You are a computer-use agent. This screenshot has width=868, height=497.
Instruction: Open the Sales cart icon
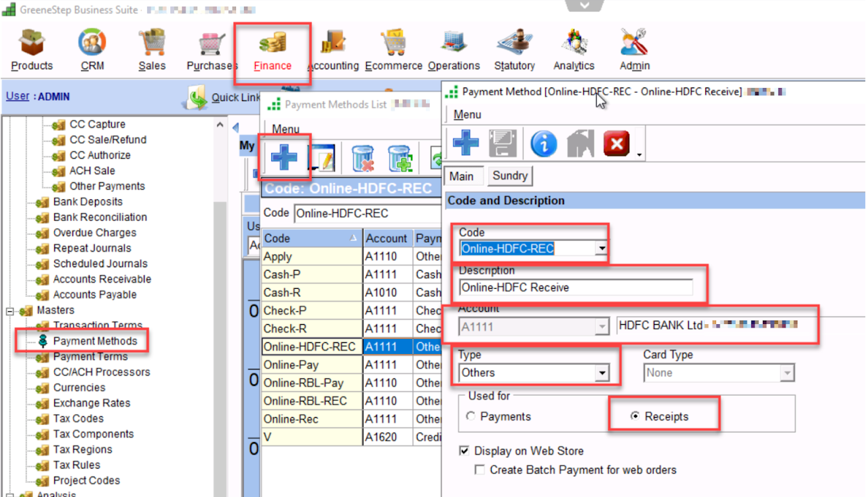(x=152, y=43)
